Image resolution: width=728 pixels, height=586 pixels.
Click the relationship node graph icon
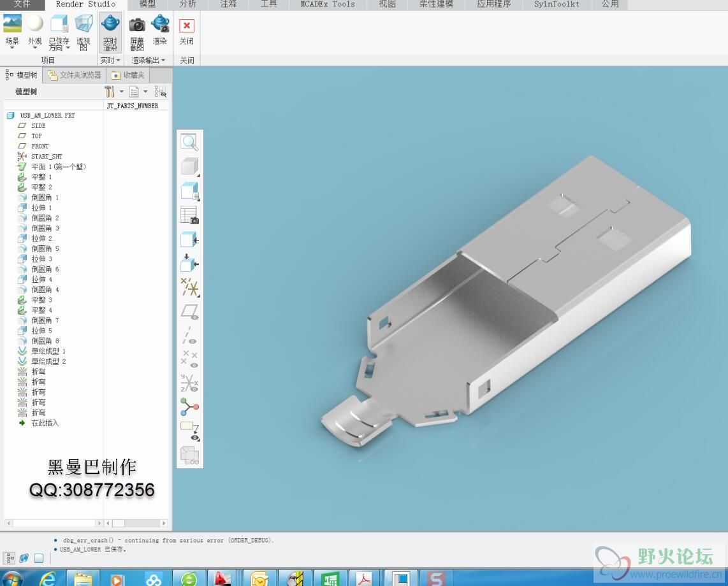189,407
